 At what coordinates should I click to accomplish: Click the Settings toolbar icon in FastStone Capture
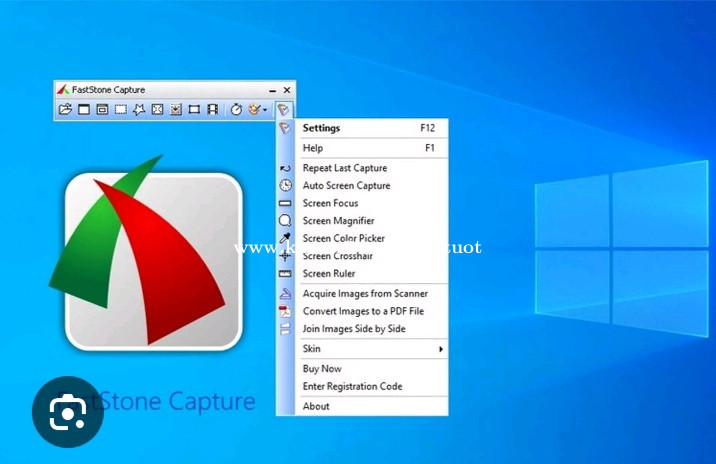coord(283,110)
